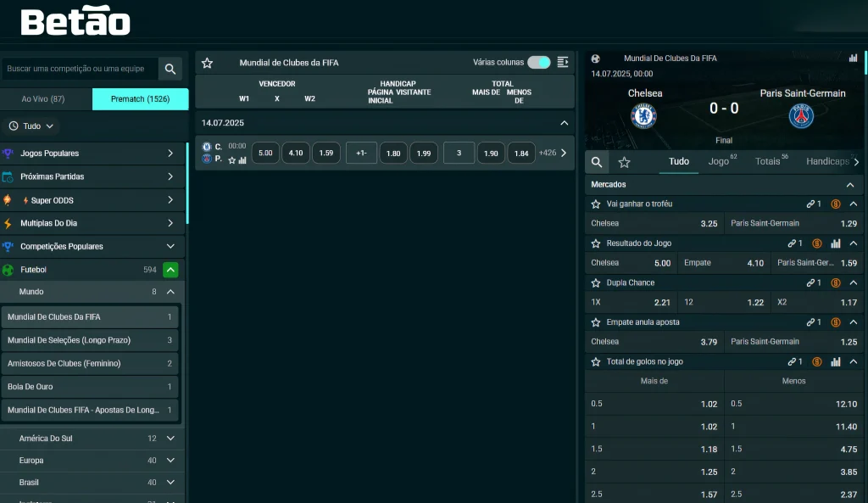Screen dimensions: 868x503
Task: Click the Paris Saint-Germain crest in match header
Action: click(801, 115)
